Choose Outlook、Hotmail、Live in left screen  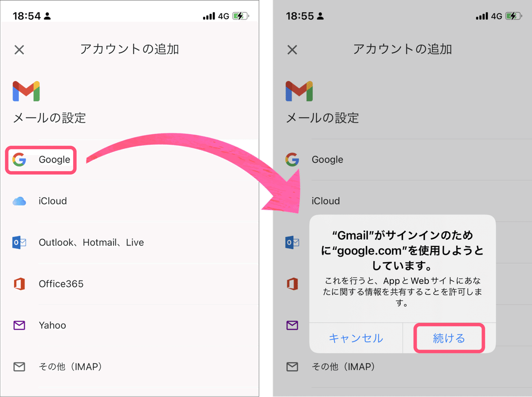point(91,242)
